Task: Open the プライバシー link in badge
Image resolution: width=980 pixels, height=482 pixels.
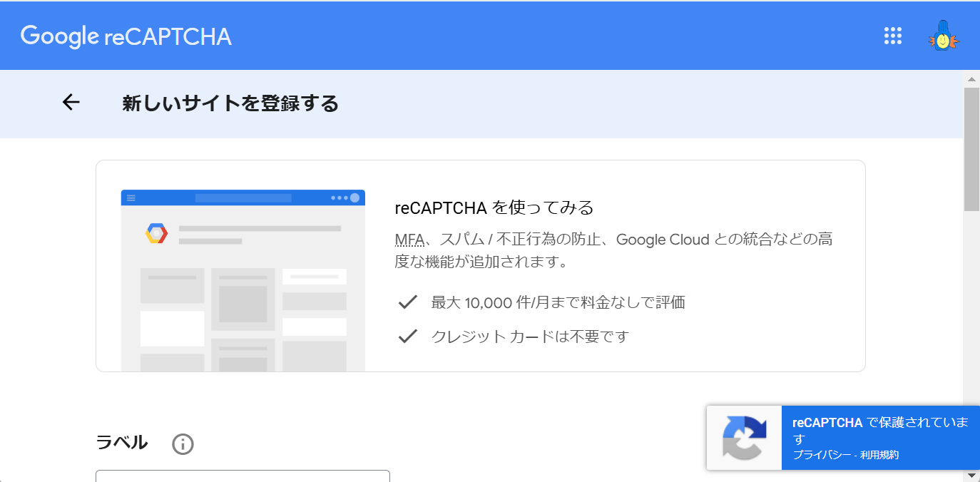Action: 822,455
